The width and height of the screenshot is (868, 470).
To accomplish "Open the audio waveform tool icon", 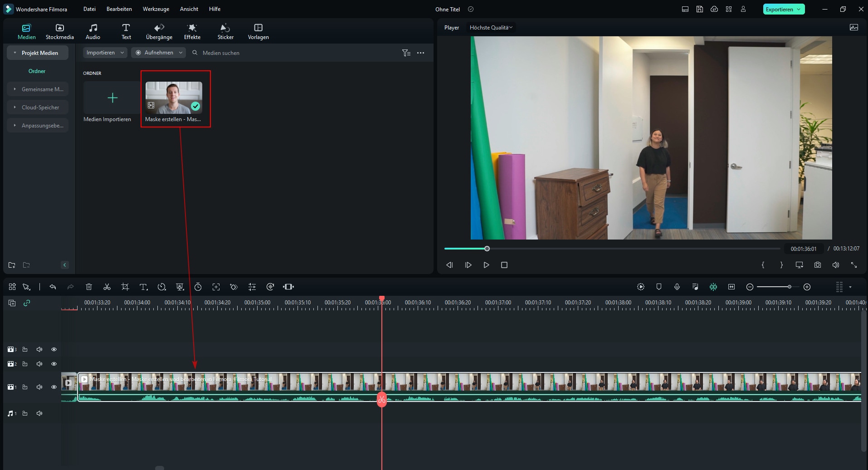I will tap(270, 287).
